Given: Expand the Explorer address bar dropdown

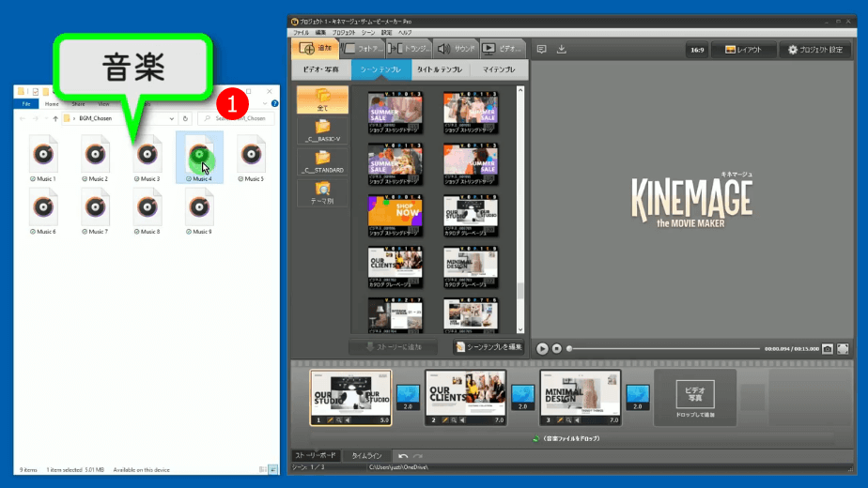Looking at the screenshot, I should [x=172, y=119].
